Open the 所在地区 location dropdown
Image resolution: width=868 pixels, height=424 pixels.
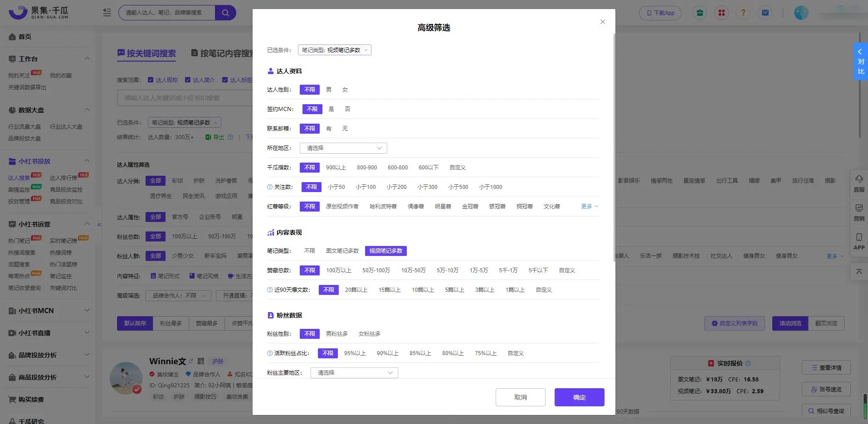click(343, 148)
